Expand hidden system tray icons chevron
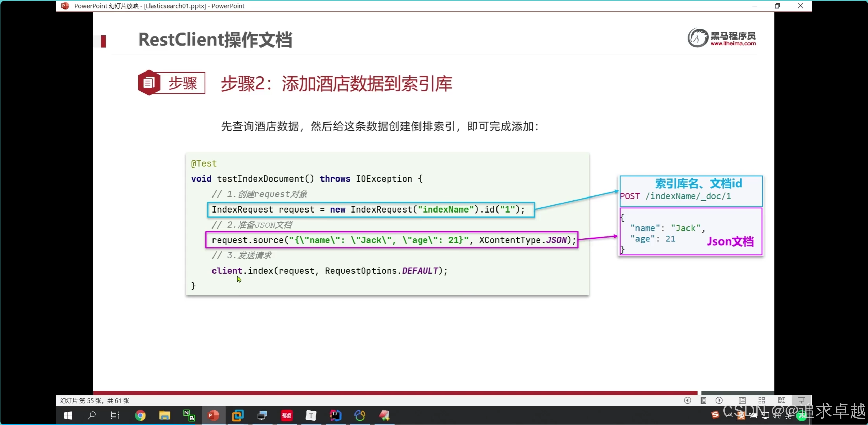 pos(729,415)
